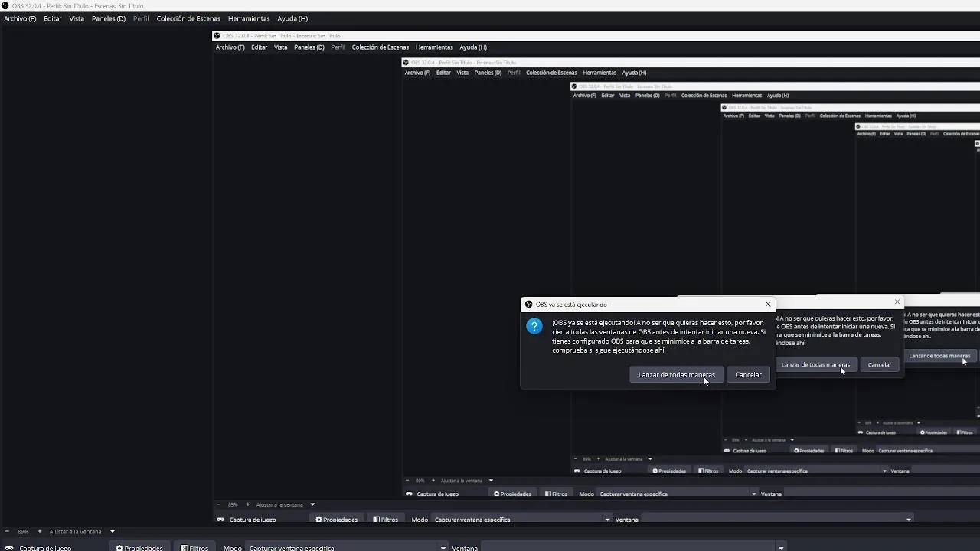Click Propiedades gear button in outermost window
This screenshot has height=551, width=980.
pos(139,547)
